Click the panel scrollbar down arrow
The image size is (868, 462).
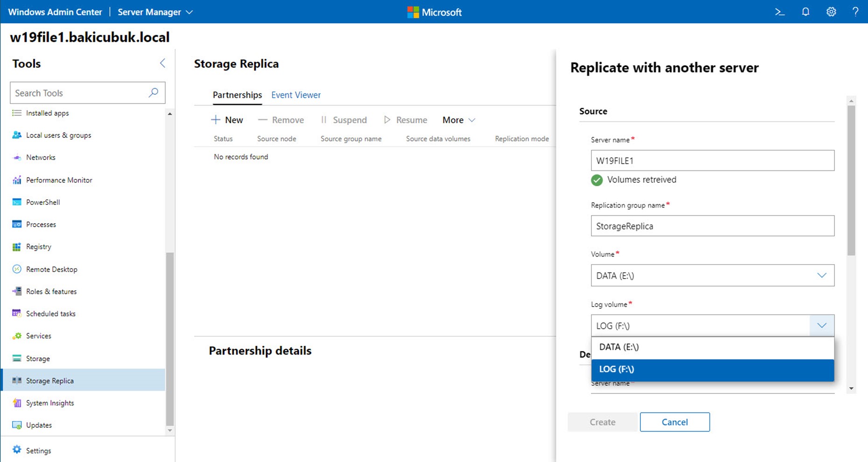(851, 388)
